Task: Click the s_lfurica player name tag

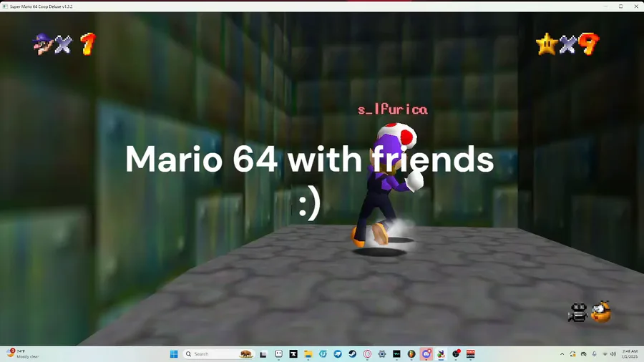Action: tap(392, 109)
